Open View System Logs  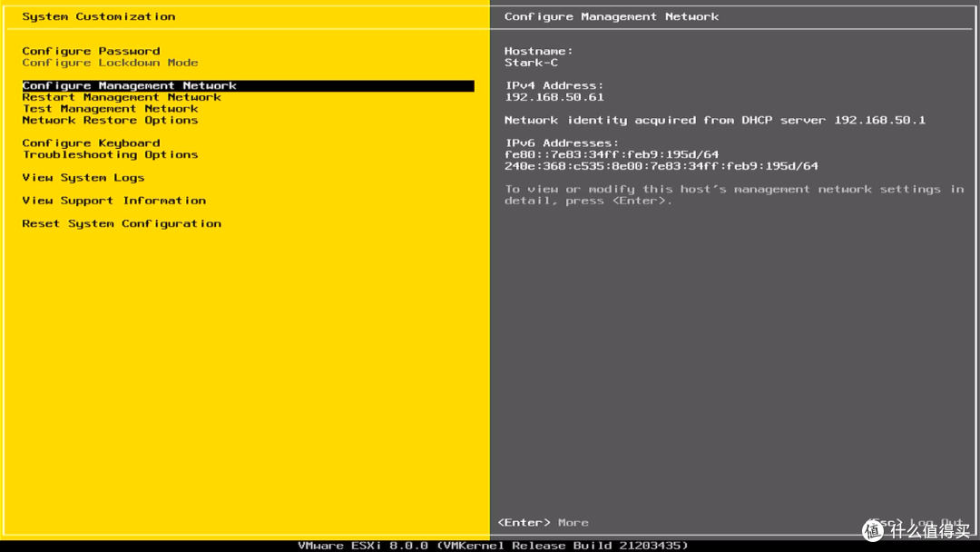pyautogui.click(x=83, y=178)
